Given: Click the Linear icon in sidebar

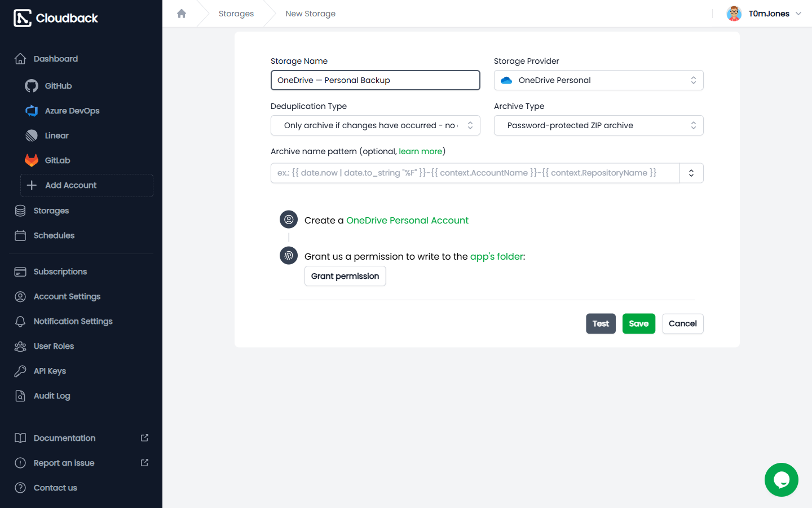Looking at the screenshot, I should (x=32, y=135).
